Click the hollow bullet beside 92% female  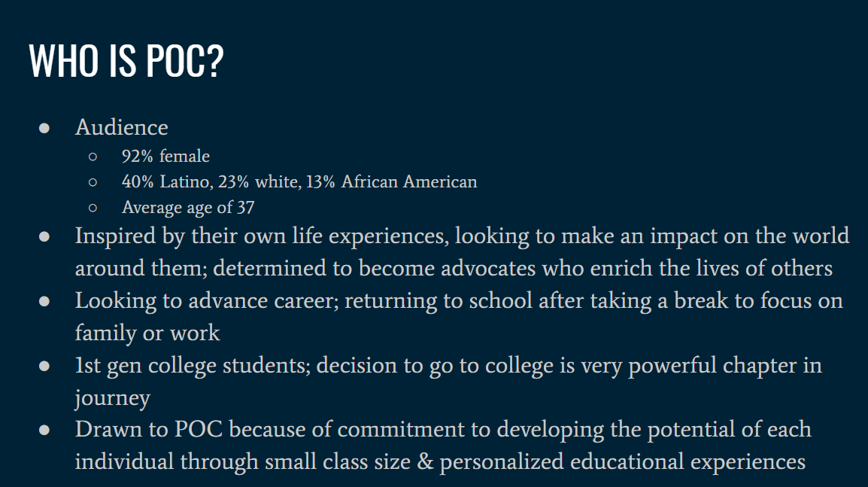(x=93, y=157)
